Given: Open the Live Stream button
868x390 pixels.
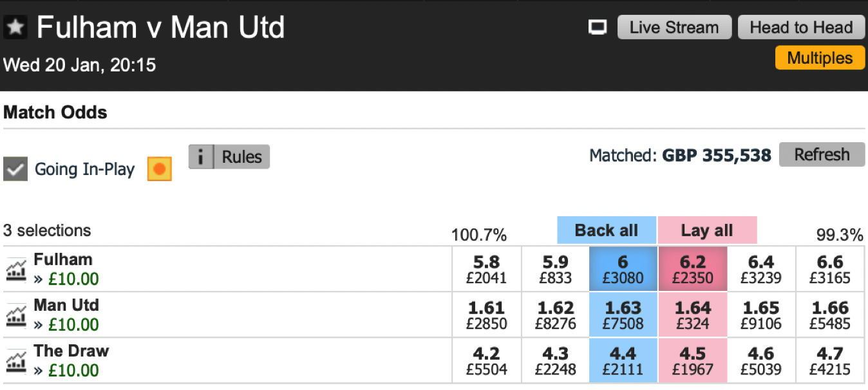Looking at the screenshot, I should click(674, 28).
